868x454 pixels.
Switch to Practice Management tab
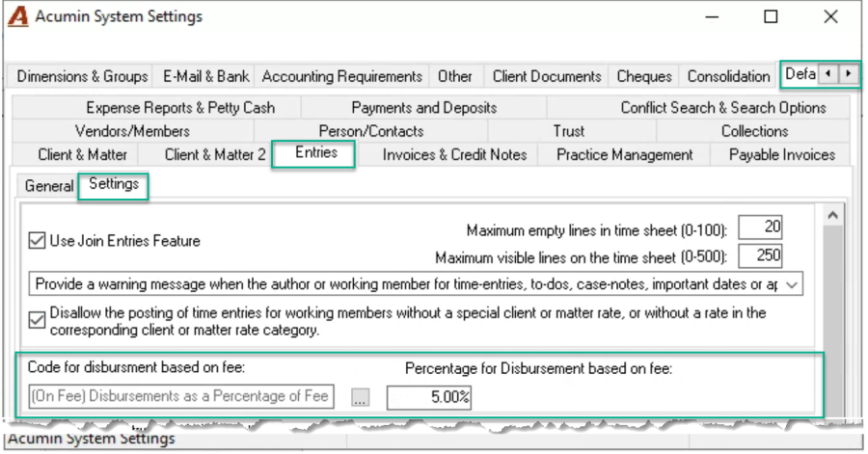click(x=624, y=154)
